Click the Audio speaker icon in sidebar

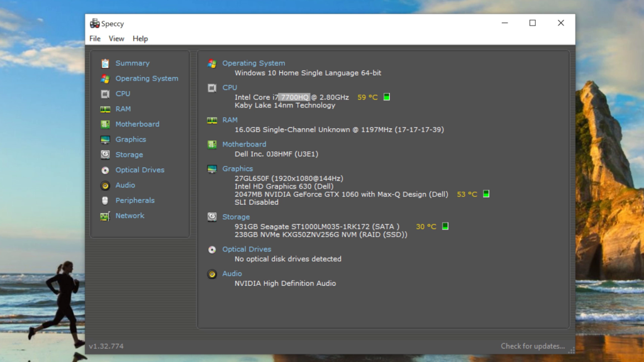click(x=105, y=185)
